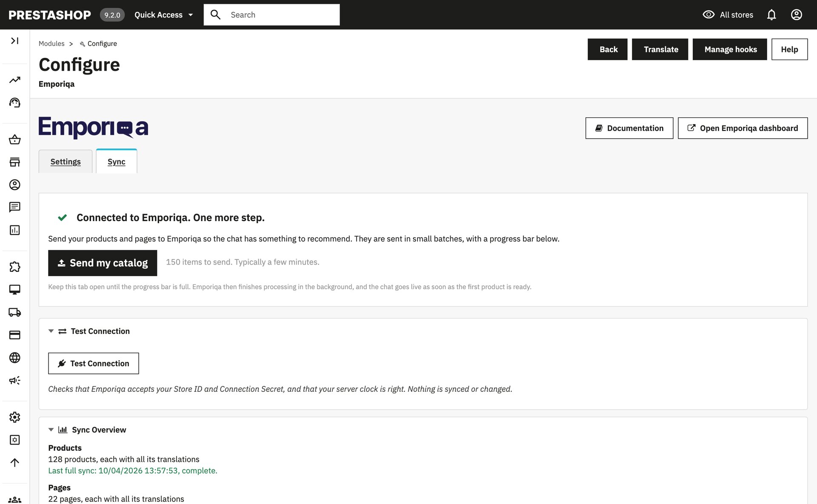This screenshot has height=504, width=817.
Task: Open Payment card icon in sidebar
Action: click(15, 335)
